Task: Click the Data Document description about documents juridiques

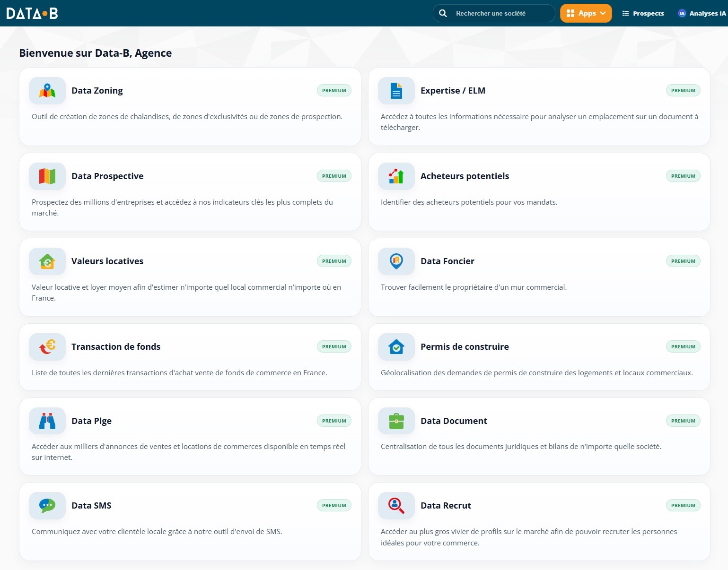Action: pos(521,447)
